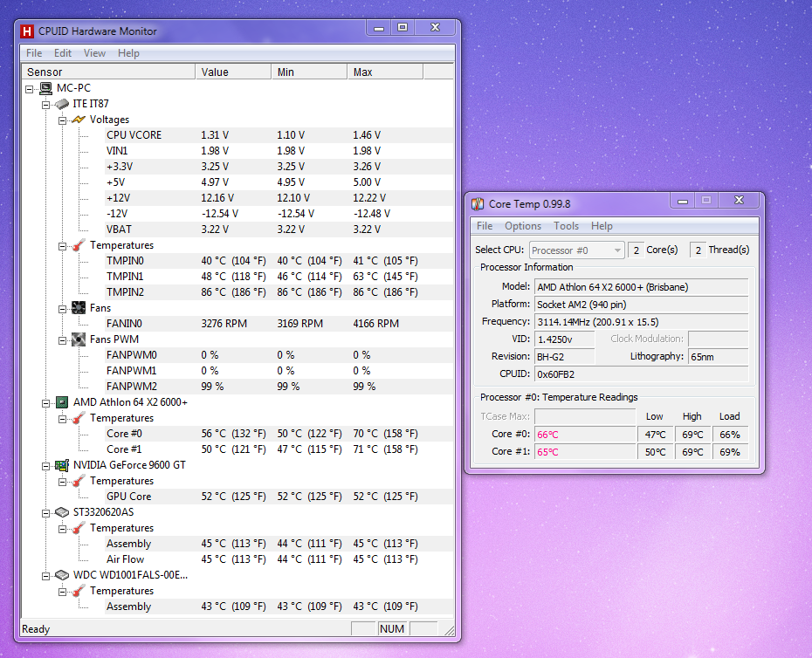Click the HWMonitor red H app icon
The image size is (812, 658).
click(27, 31)
